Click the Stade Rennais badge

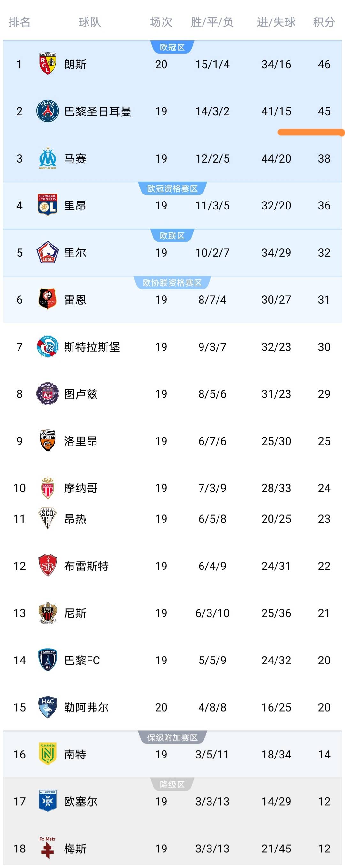click(x=48, y=299)
